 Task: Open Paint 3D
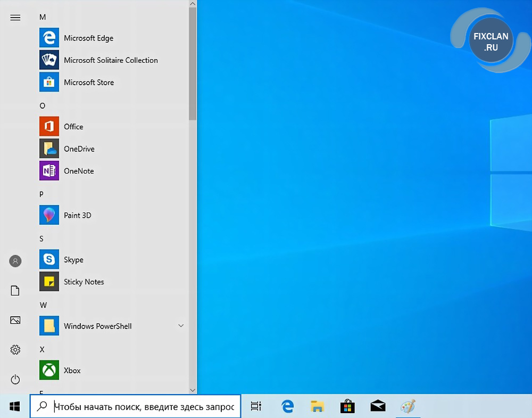click(x=77, y=215)
